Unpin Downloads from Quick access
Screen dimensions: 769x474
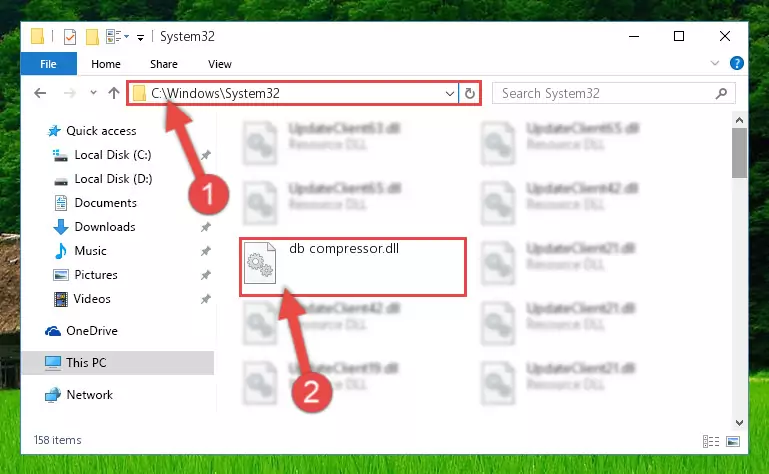coord(205,227)
